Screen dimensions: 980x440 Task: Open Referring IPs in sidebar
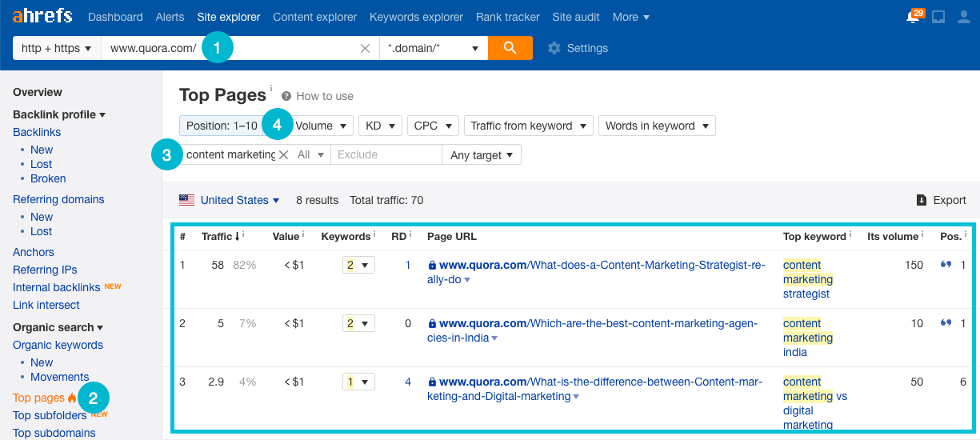(45, 270)
